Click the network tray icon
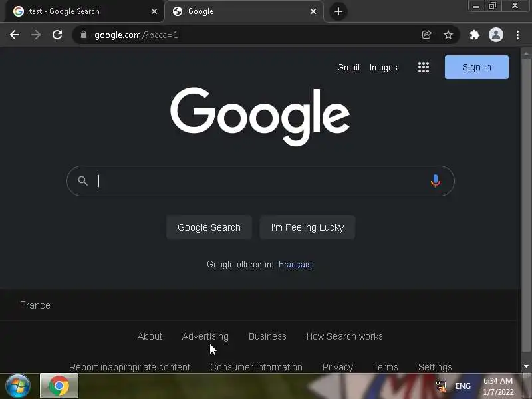This screenshot has width=532, height=399. (x=441, y=386)
